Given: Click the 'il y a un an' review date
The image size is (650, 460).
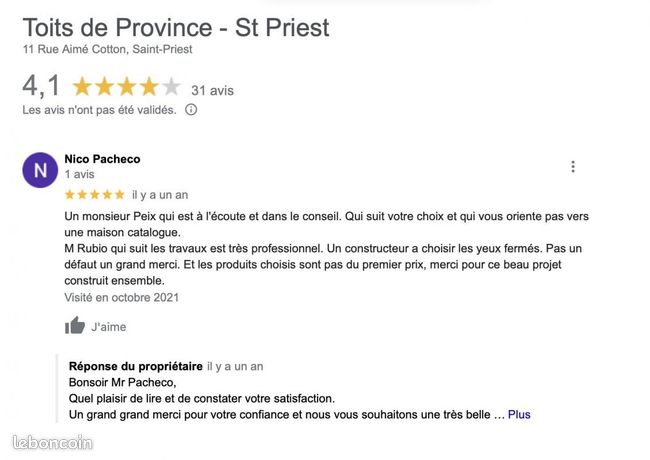Looking at the screenshot, I should point(160,195).
